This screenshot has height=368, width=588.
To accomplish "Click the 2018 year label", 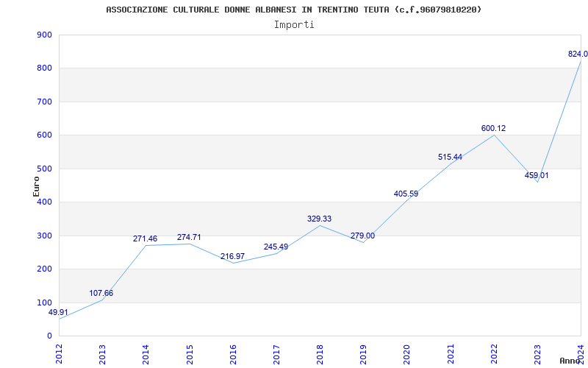I will 320,354.
